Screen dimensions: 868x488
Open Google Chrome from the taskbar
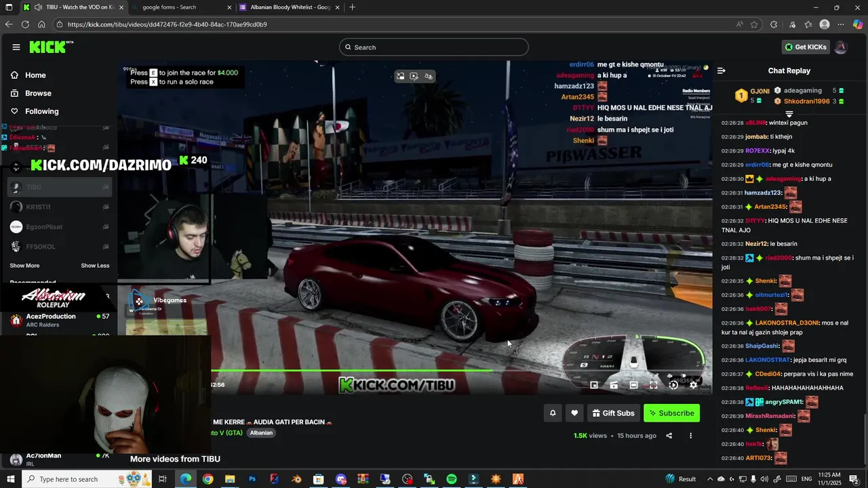click(208, 479)
